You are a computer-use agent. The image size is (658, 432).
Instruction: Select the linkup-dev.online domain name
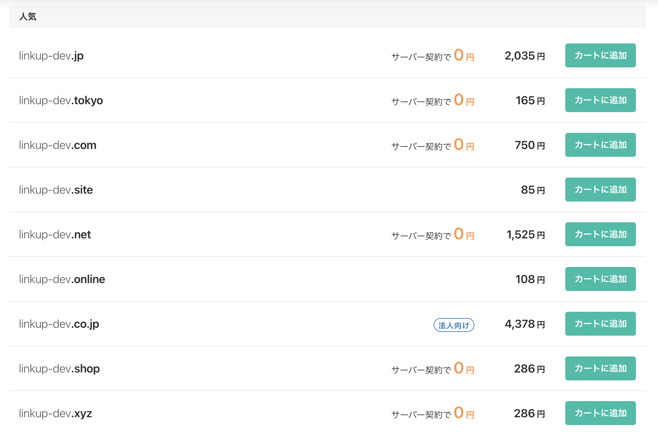point(62,279)
